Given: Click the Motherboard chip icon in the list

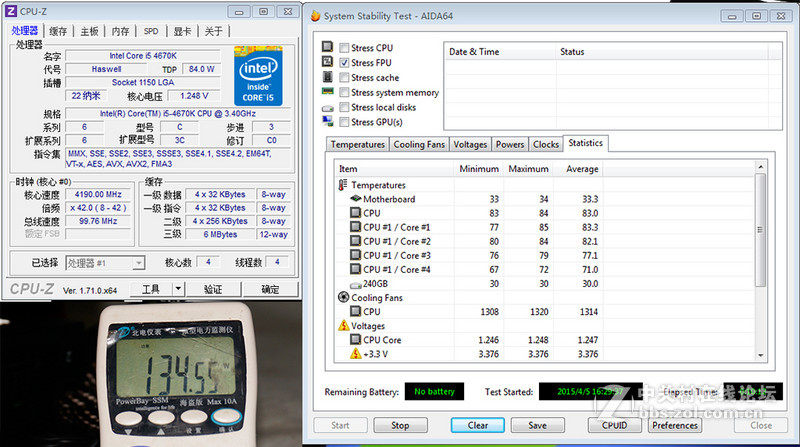Looking at the screenshot, I should click(x=355, y=199).
